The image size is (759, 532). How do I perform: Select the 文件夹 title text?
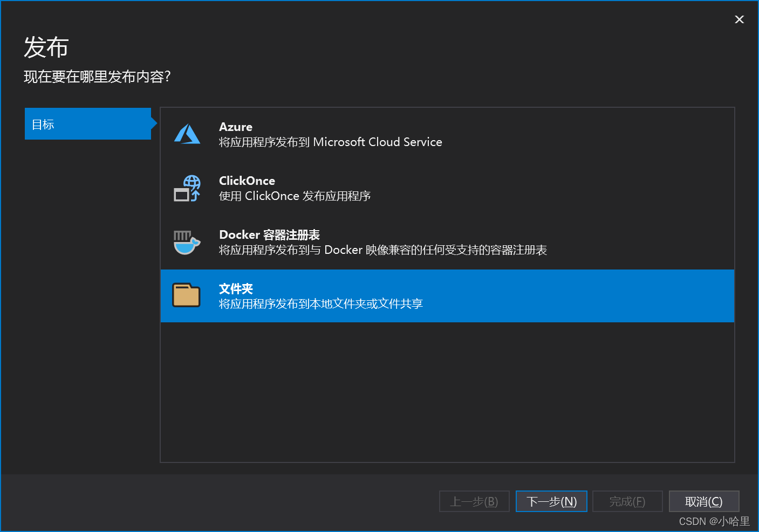tap(236, 289)
